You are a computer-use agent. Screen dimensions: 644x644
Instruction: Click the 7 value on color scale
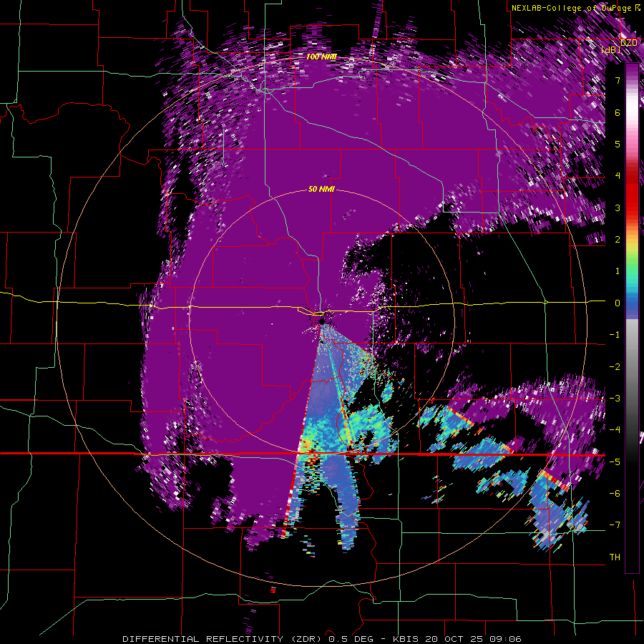618,80
